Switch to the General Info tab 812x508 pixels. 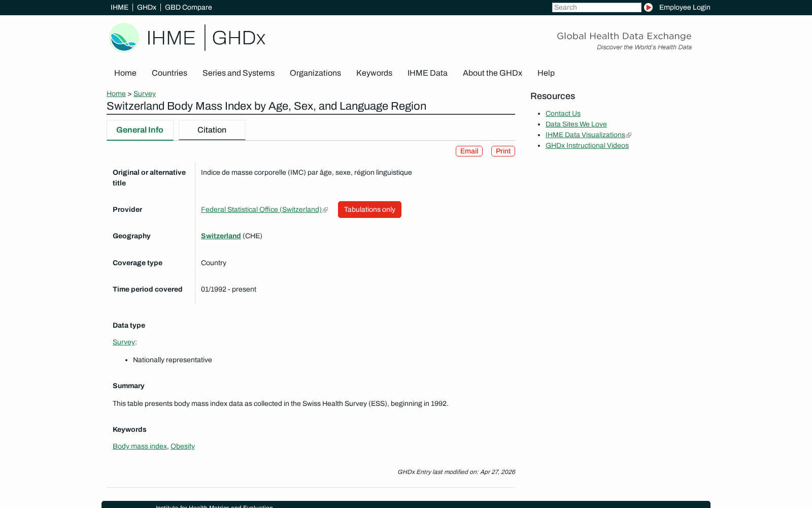click(140, 130)
